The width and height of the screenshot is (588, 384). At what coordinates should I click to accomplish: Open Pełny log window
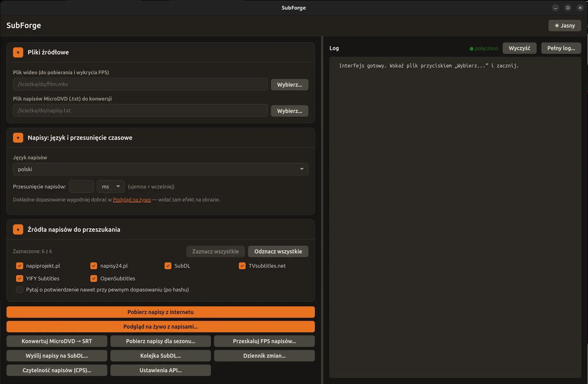tap(561, 48)
